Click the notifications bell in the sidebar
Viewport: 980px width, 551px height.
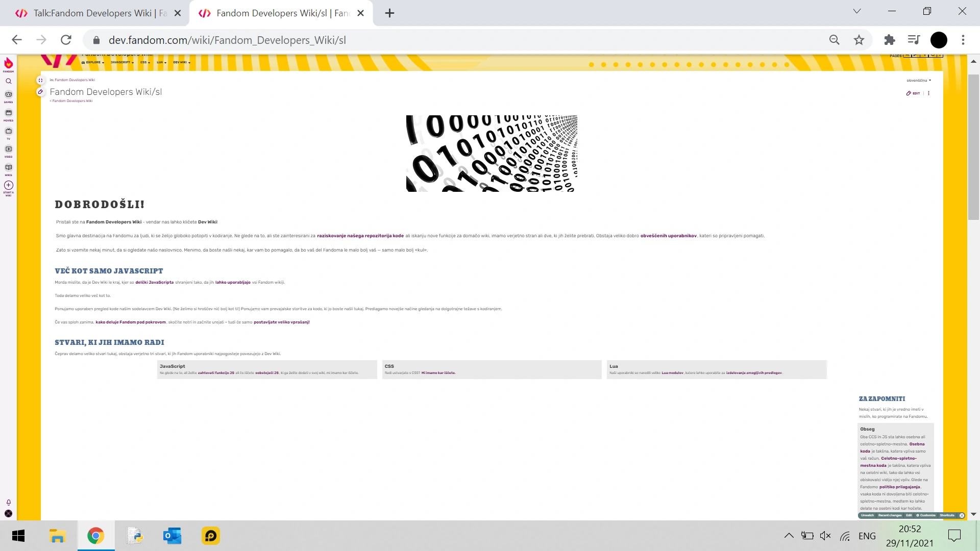tap(8, 503)
